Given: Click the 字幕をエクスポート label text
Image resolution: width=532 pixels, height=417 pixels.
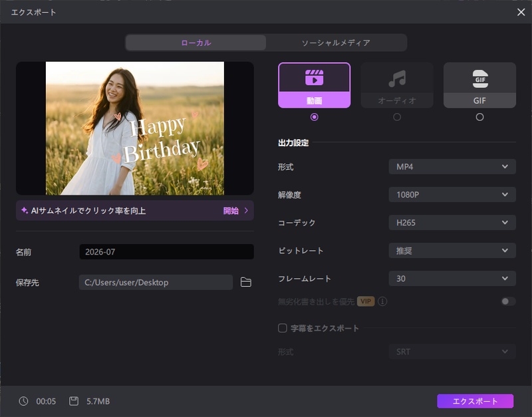Looking at the screenshot, I should tap(325, 328).
